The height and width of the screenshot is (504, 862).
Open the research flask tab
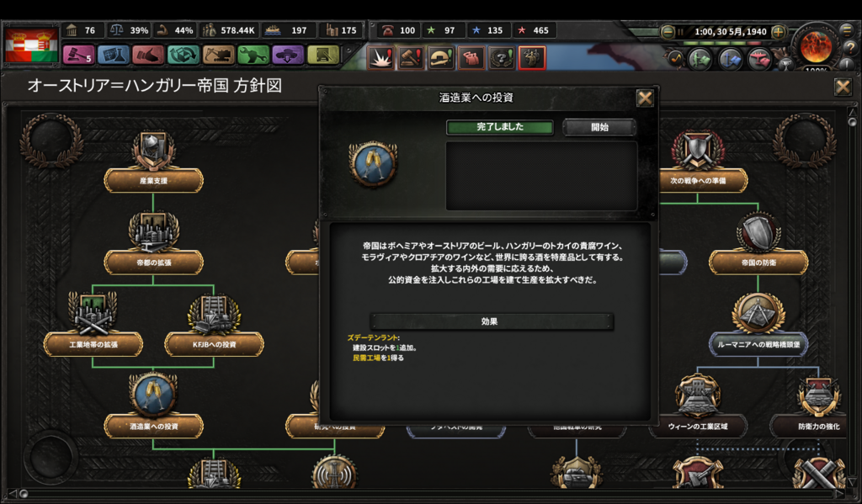pyautogui.click(x=113, y=55)
